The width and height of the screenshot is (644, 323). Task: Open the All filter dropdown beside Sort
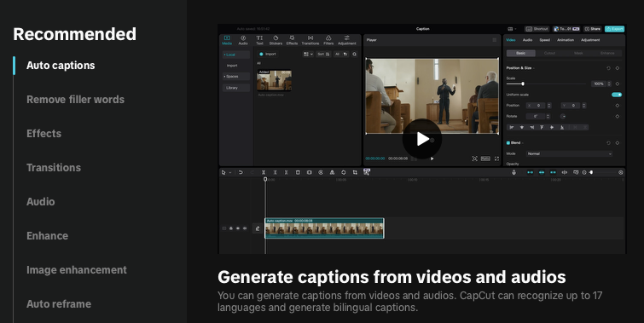tap(341, 55)
